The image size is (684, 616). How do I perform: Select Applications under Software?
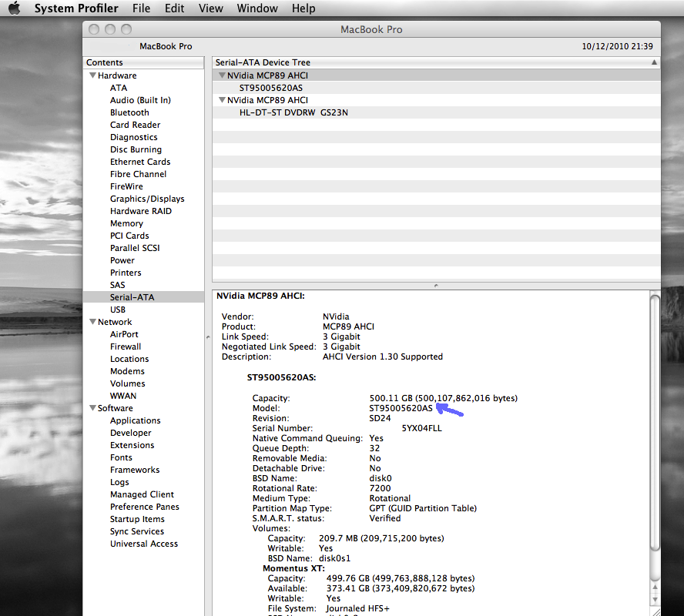(136, 420)
